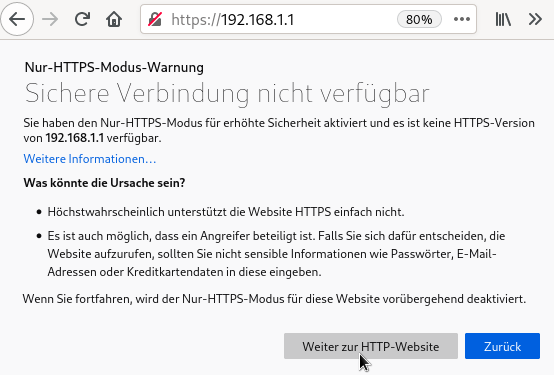Reload the page
The width and height of the screenshot is (554, 375).
click(83, 19)
